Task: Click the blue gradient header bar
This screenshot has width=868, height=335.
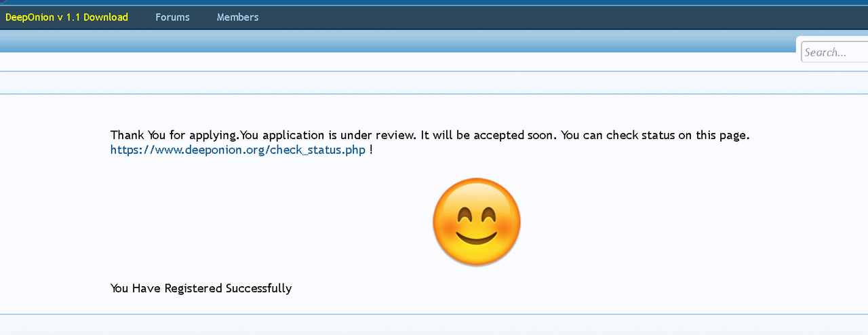Action: click(397, 41)
